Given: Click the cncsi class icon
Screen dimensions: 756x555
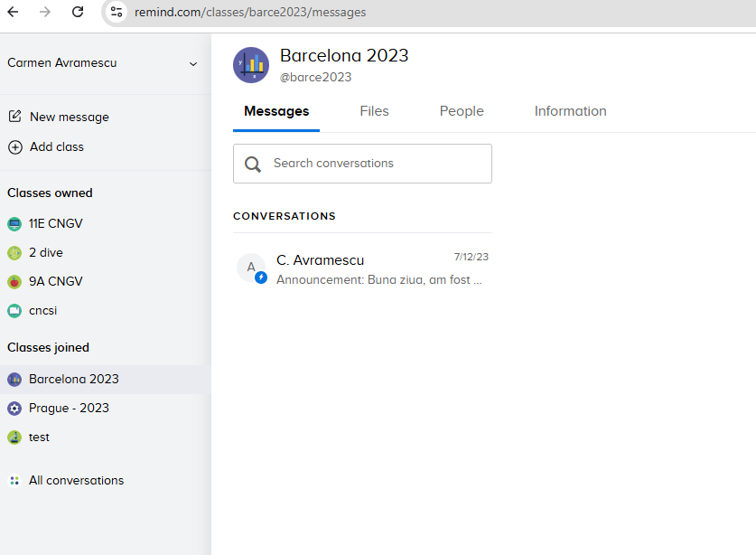Looking at the screenshot, I should pos(14,310).
